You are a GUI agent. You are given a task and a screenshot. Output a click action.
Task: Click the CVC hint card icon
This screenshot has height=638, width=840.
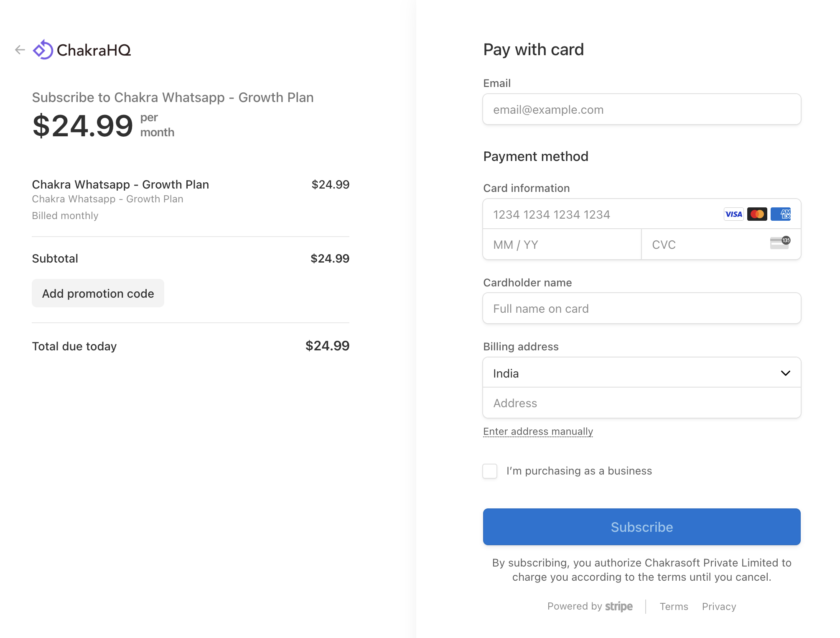780,242
